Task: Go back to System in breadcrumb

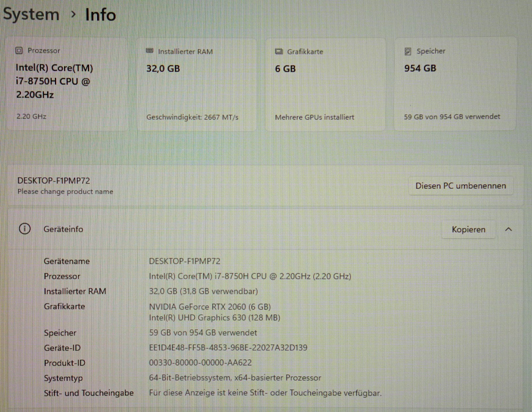Action: (31, 15)
